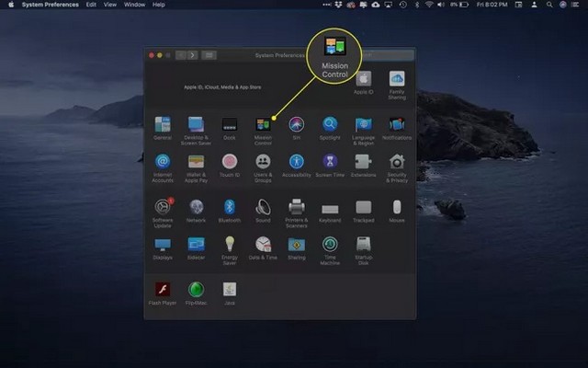This screenshot has height=368, width=588.
Task: Open Software Update preferences
Action: click(163, 213)
